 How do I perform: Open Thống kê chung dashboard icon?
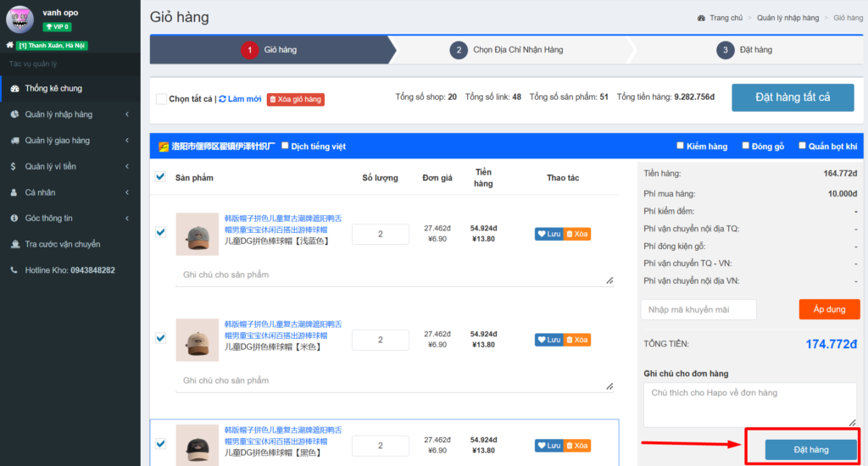pyautogui.click(x=14, y=88)
